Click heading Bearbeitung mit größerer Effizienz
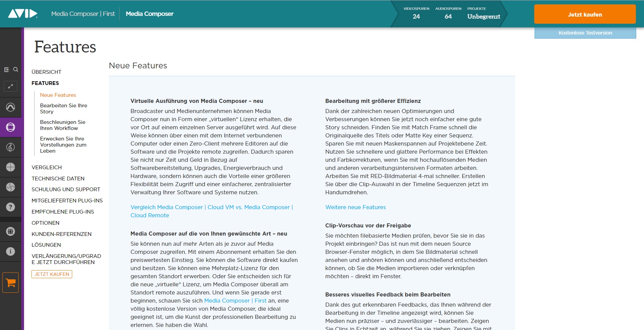 tap(373, 101)
